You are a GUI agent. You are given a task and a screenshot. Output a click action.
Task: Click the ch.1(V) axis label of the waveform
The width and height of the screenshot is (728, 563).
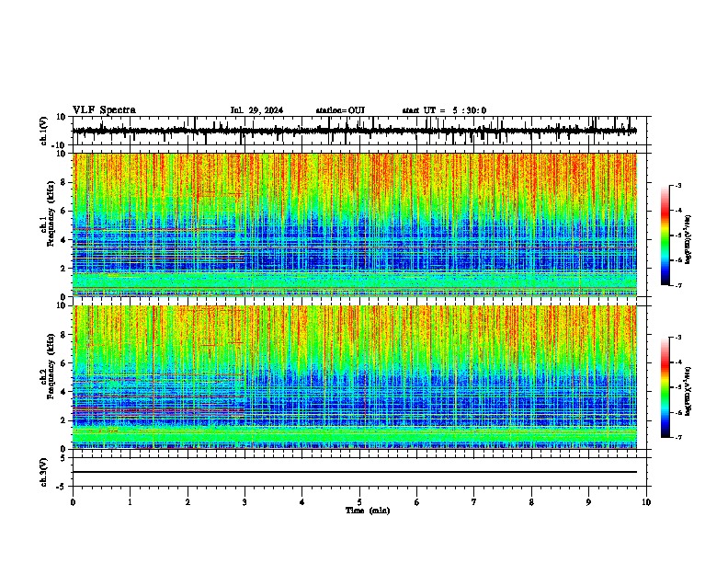point(44,131)
